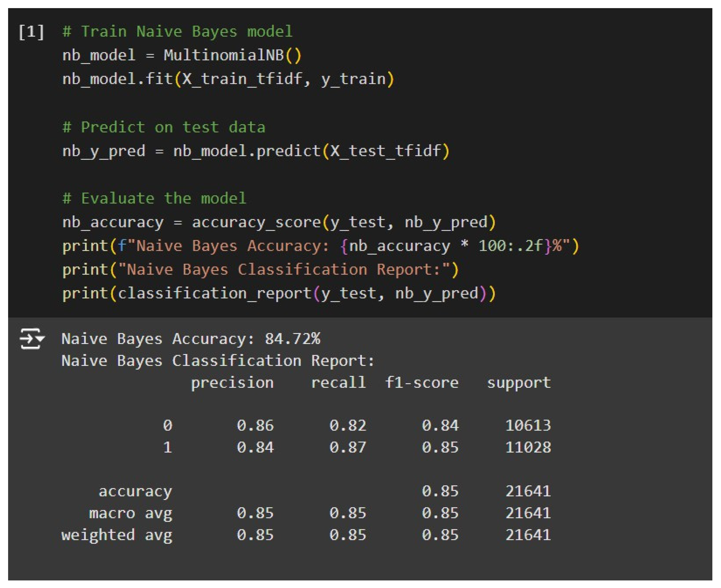Click the 'precision' column header in output
The width and height of the screenshot is (721, 588).
(232, 383)
